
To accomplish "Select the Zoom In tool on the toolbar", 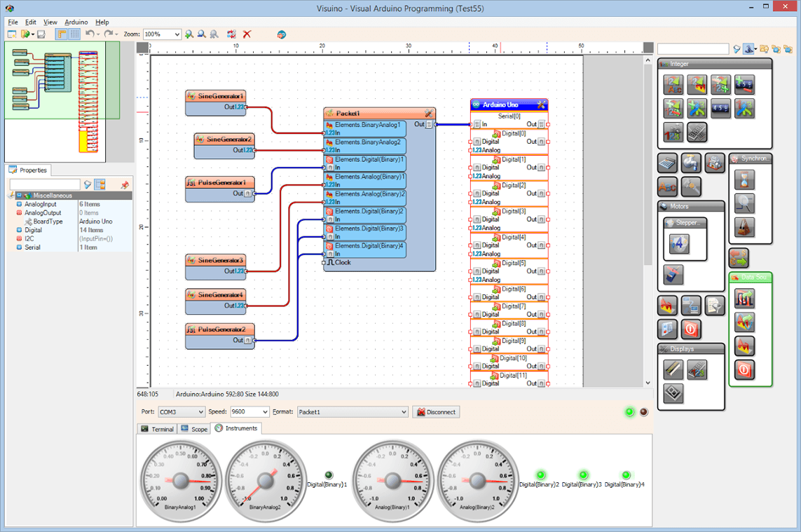I will click(x=189, y=34).
